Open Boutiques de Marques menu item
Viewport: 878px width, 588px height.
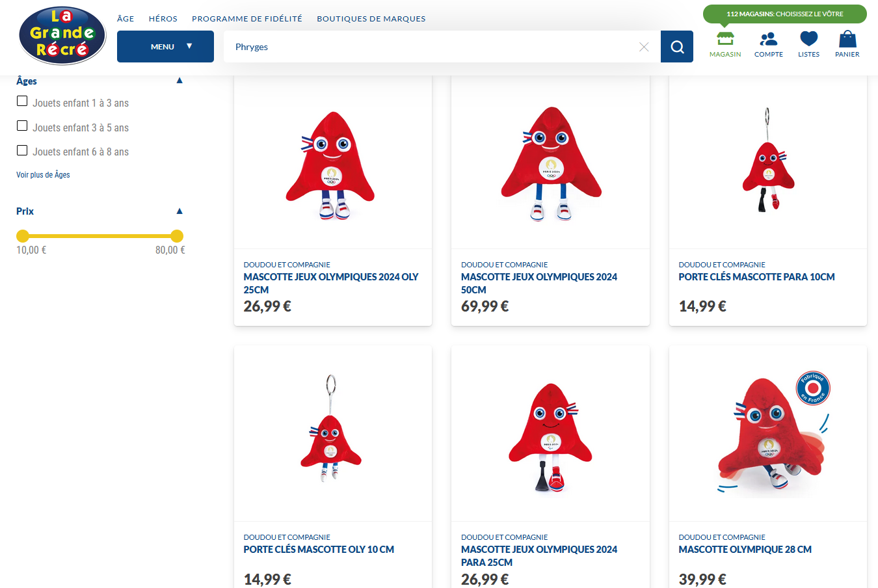(x=371, y=19)
